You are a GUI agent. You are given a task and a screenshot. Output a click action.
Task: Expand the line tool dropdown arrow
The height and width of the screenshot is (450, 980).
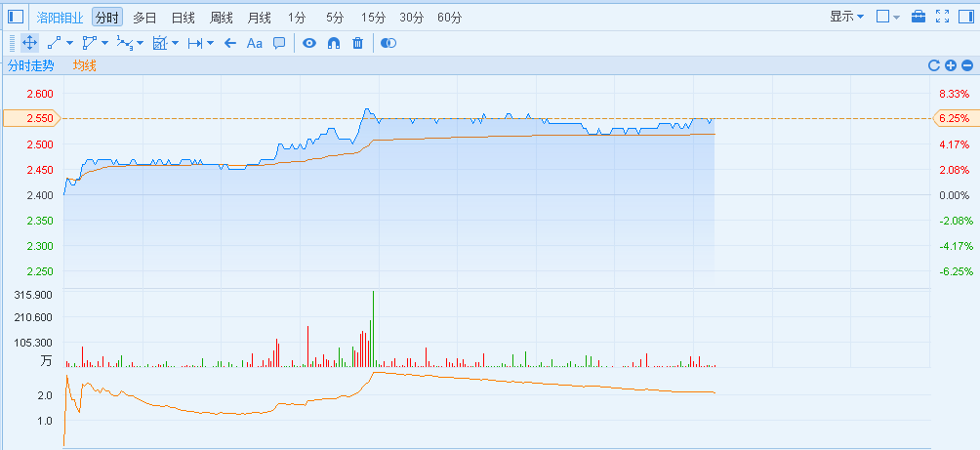click(69, 43)
